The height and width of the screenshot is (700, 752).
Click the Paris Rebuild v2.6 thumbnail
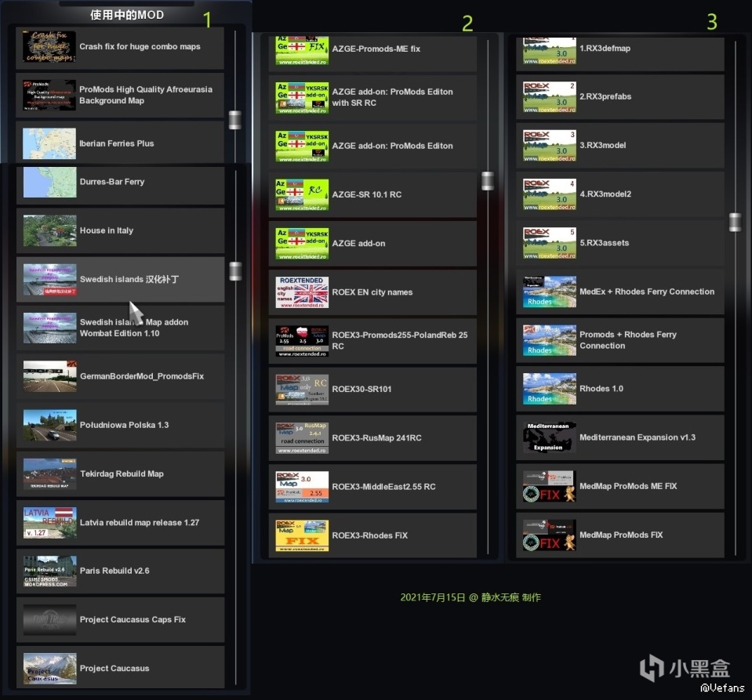click(x=50, y=571)
